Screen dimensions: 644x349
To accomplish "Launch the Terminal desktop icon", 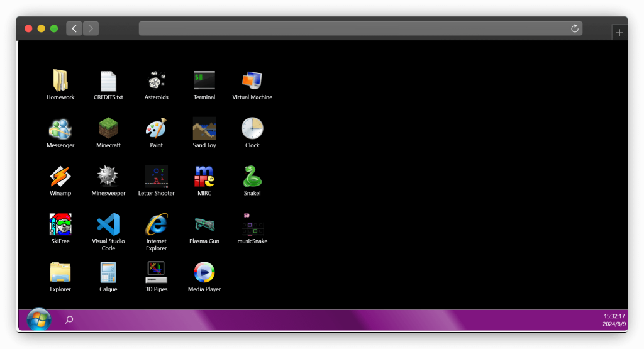I will click(204, 81).
